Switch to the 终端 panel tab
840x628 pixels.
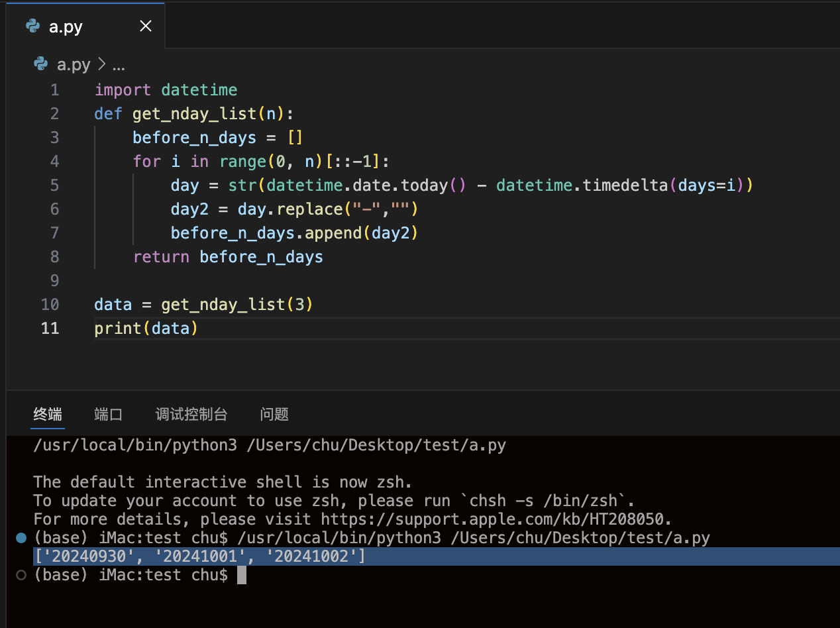click(x=48, y=415)
